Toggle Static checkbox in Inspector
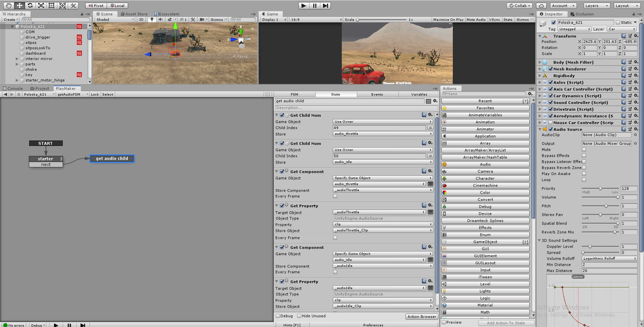Screen dimensions: 644x327 point(618,23)
